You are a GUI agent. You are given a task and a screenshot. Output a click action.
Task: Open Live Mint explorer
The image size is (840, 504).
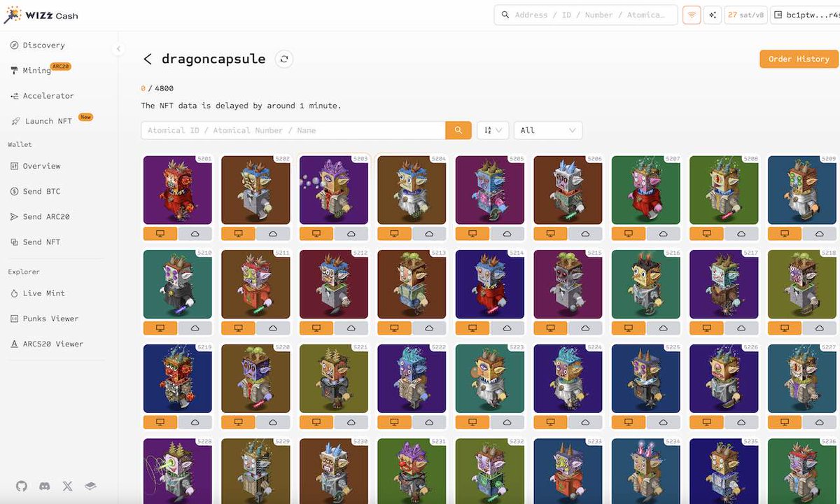[x=38, y=293]
